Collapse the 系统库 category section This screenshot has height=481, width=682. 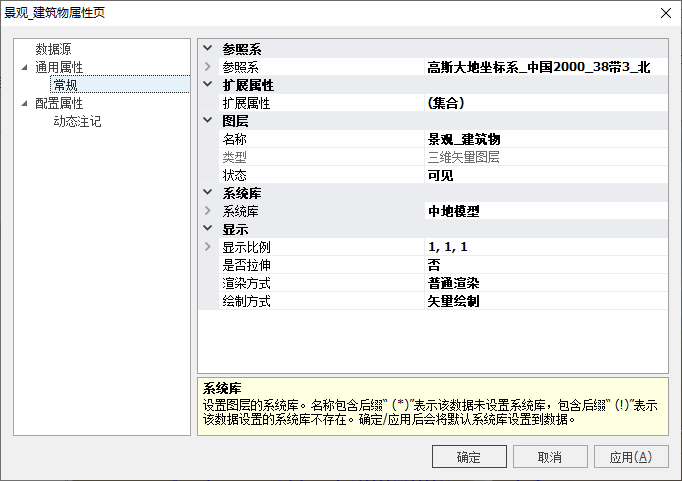208,193
